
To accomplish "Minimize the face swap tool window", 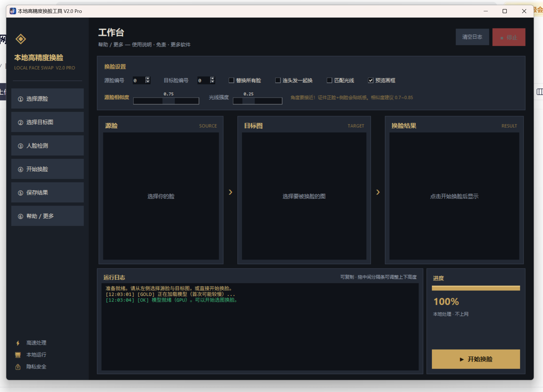I will [486, 11].
